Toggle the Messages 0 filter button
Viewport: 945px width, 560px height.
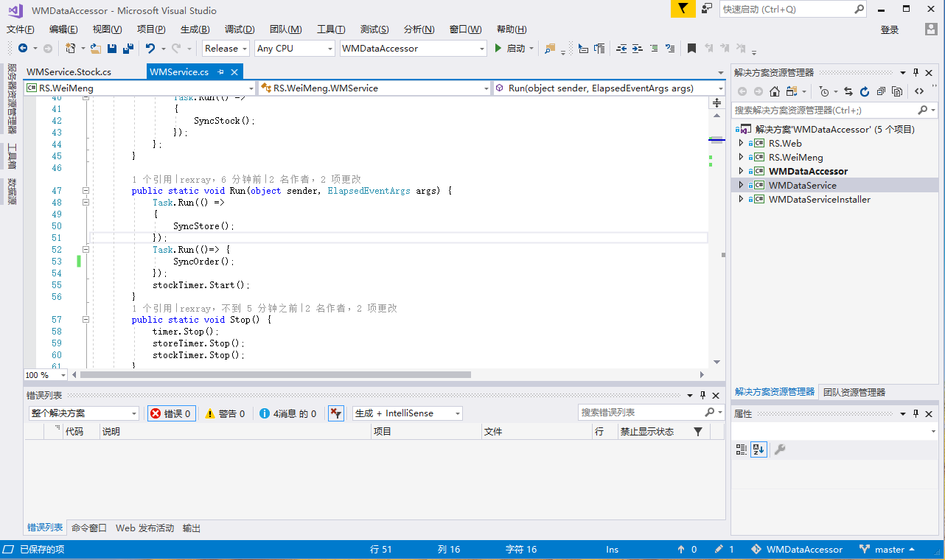point(288,413)
